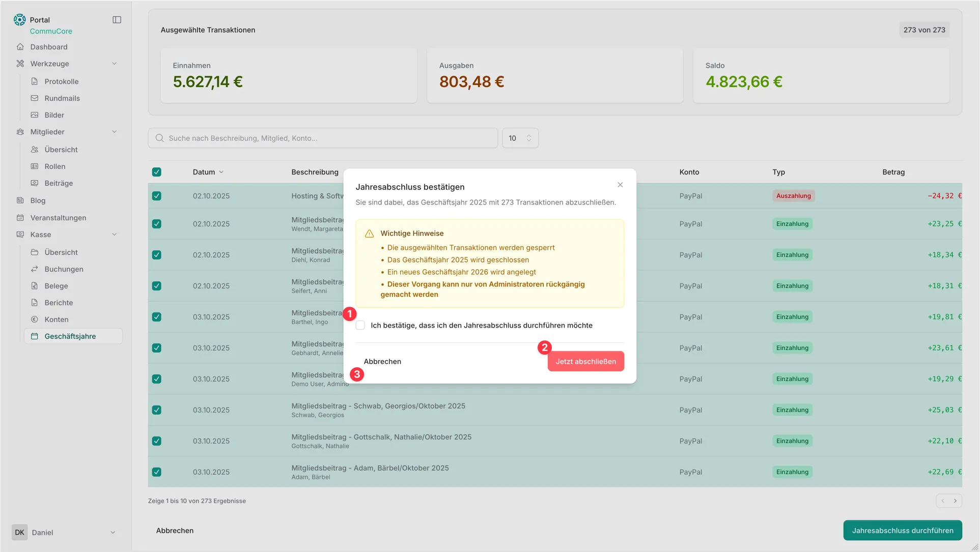
Task: Expand the Daniel user menu
Action: [113, 533]
